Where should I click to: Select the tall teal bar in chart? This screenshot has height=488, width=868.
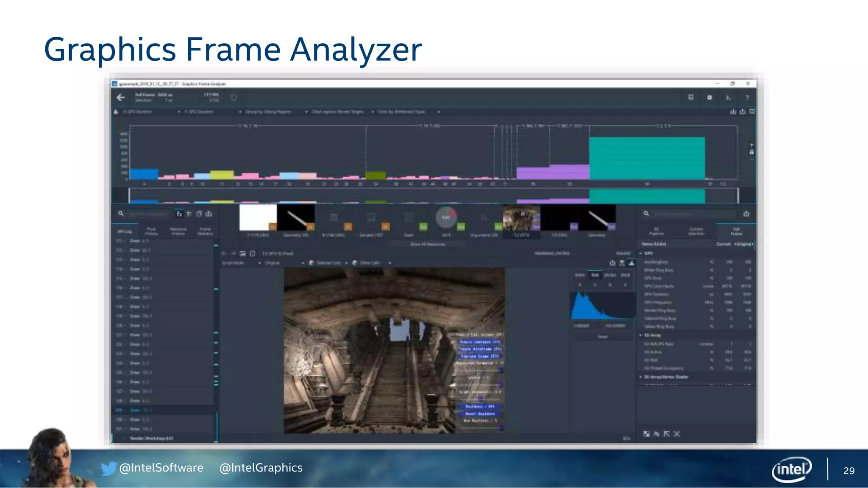coord(647,158)
